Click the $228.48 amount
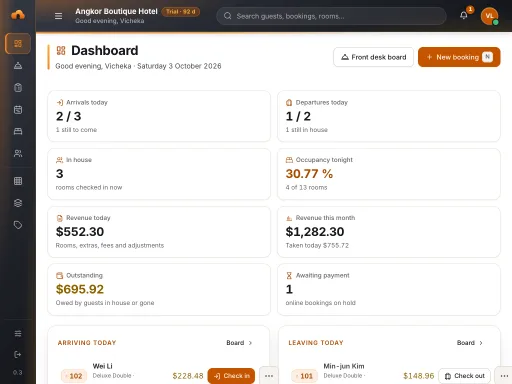 coord(188,376)
